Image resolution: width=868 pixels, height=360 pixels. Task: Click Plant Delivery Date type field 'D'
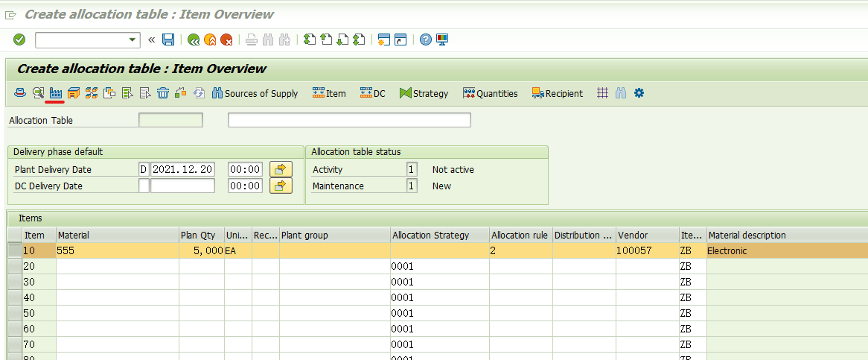coord(144,169)
